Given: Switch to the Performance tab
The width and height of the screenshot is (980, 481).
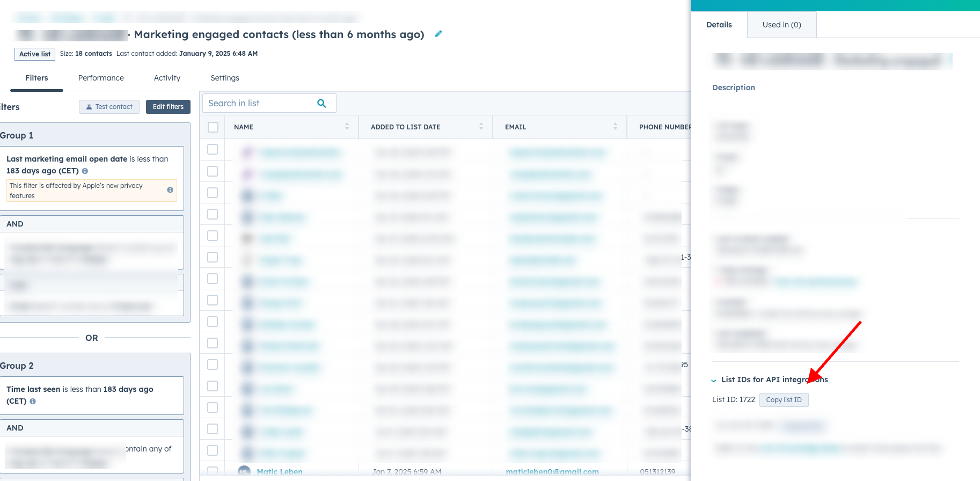Looking at the screenshot, I should [x=101, y=78].
